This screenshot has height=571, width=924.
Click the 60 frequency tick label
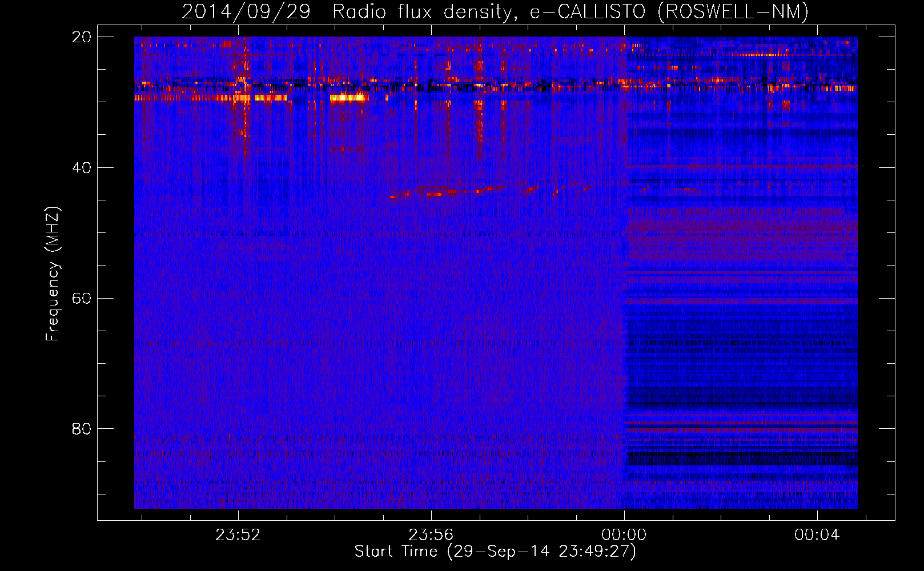click(x=81, y=299)
